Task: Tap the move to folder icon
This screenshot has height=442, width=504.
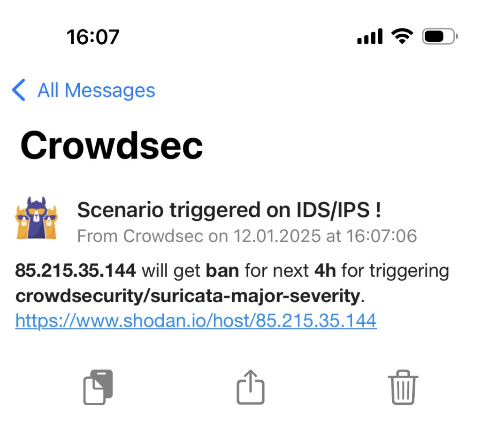Action: [97, 387]
